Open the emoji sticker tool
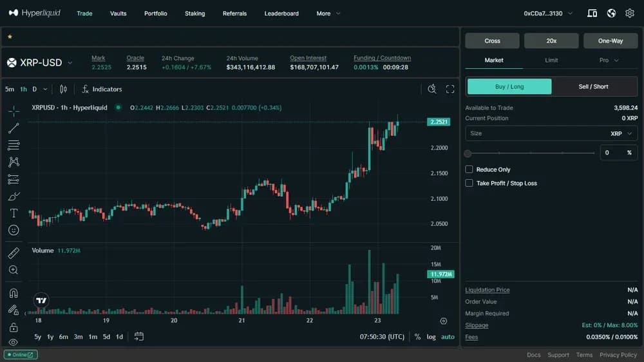644x362 pixels. pos(14,230)
